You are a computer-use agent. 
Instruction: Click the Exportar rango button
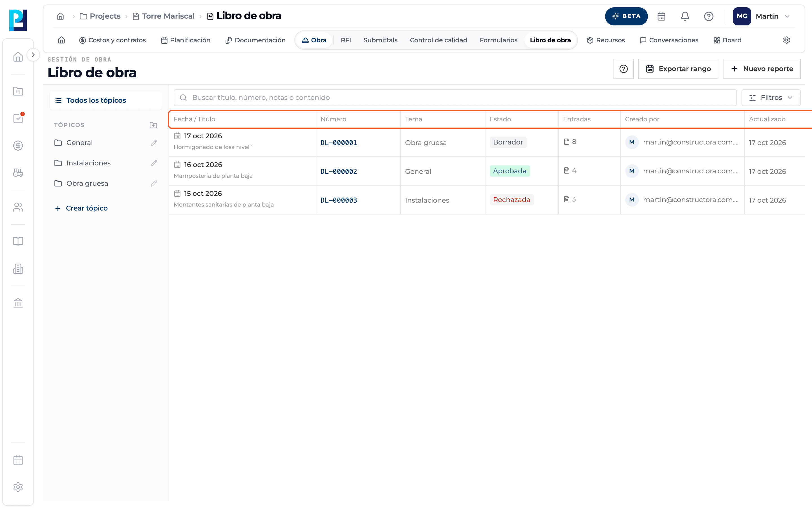(x=678, y=69)
